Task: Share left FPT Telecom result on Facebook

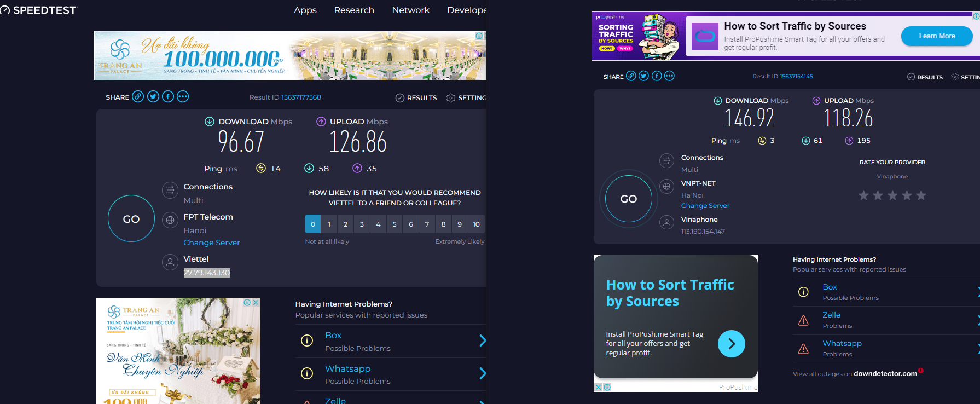Action: pyautogui.click(x=168, y=97)
